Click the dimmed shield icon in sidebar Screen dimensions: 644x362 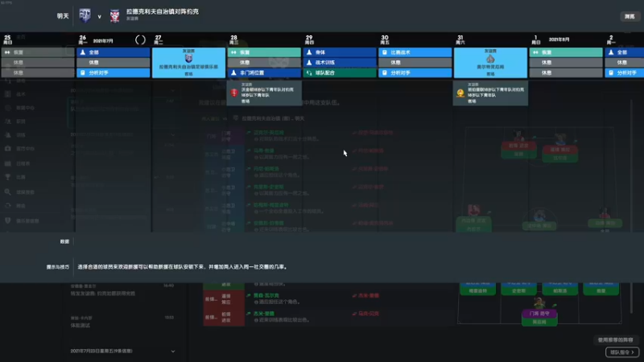point(8,220)
